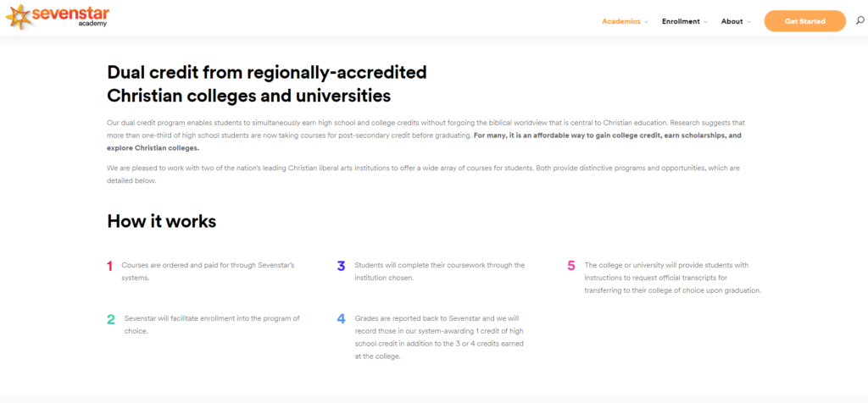Click the purple number 3 step marker
Screen dimensions: 868x403
(x=341, y=267)
